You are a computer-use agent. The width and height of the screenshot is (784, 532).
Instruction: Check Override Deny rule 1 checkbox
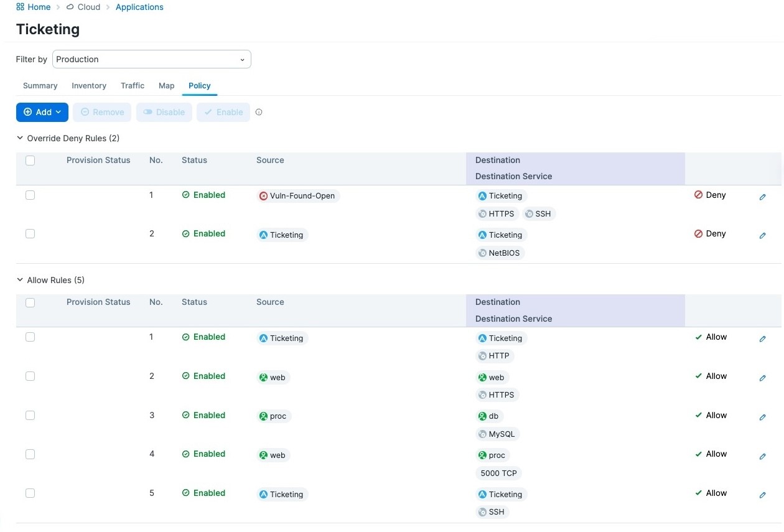(30, 195)
